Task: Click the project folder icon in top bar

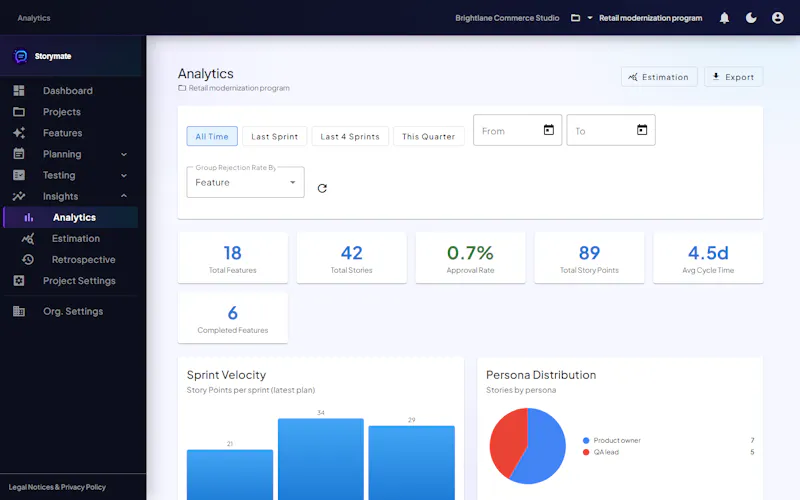Action: (576, 18)
